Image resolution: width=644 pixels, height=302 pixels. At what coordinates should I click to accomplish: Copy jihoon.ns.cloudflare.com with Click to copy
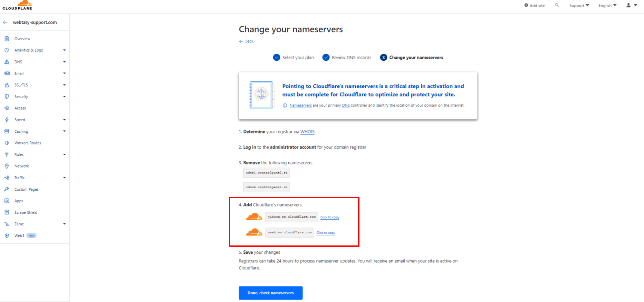[x=330, y=218]
